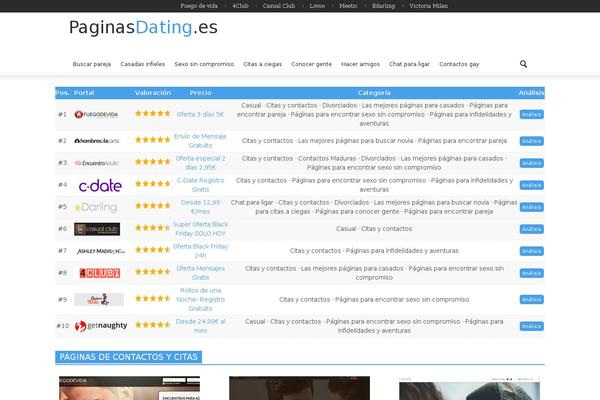Image resolution: width=600 pixels, height=400 pixels.
Task: Click the star rating in the c-date row
Action: pos(152,184)
